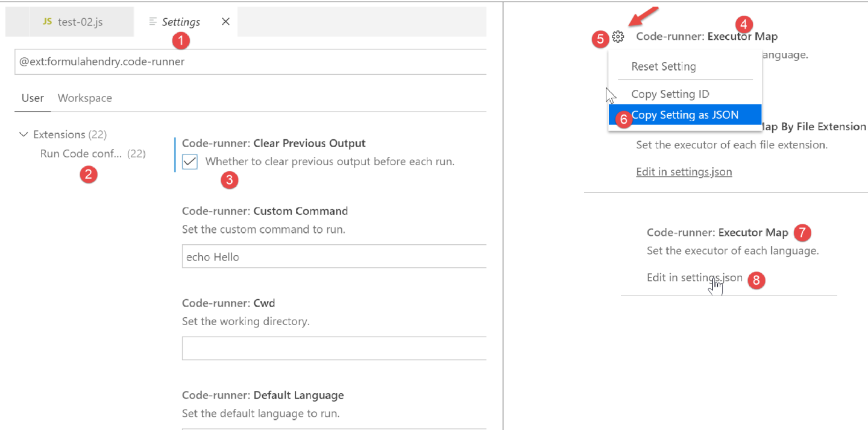868x430 pixels.
Task: Switch to the Workspace settings tab
Action: click(x=84, y=98)
